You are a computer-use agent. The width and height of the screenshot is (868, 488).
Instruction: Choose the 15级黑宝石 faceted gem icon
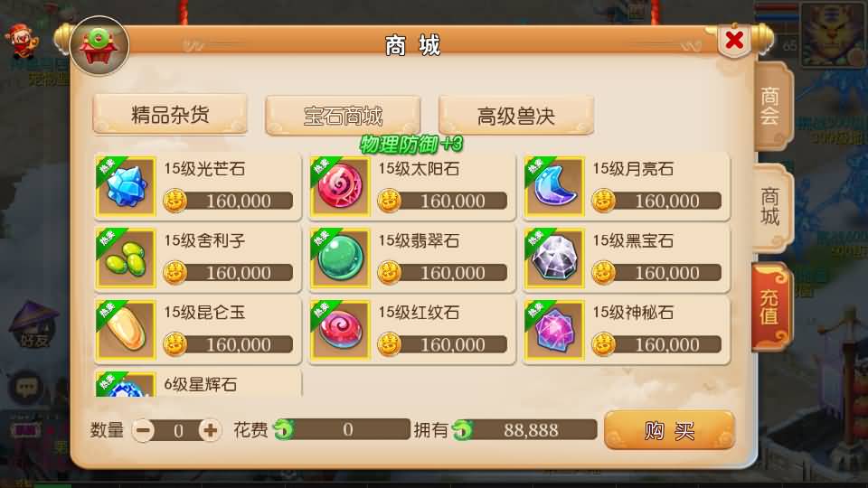click(x=554, y=258)
